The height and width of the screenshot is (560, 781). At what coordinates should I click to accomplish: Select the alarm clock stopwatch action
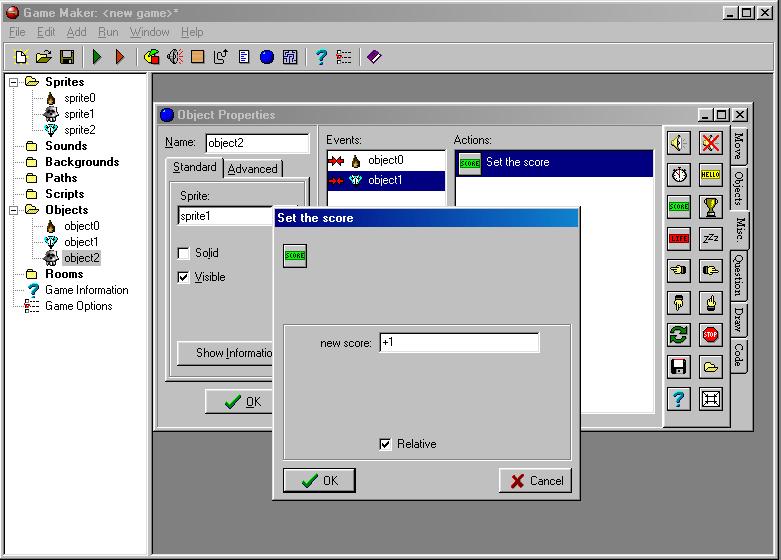679,175
